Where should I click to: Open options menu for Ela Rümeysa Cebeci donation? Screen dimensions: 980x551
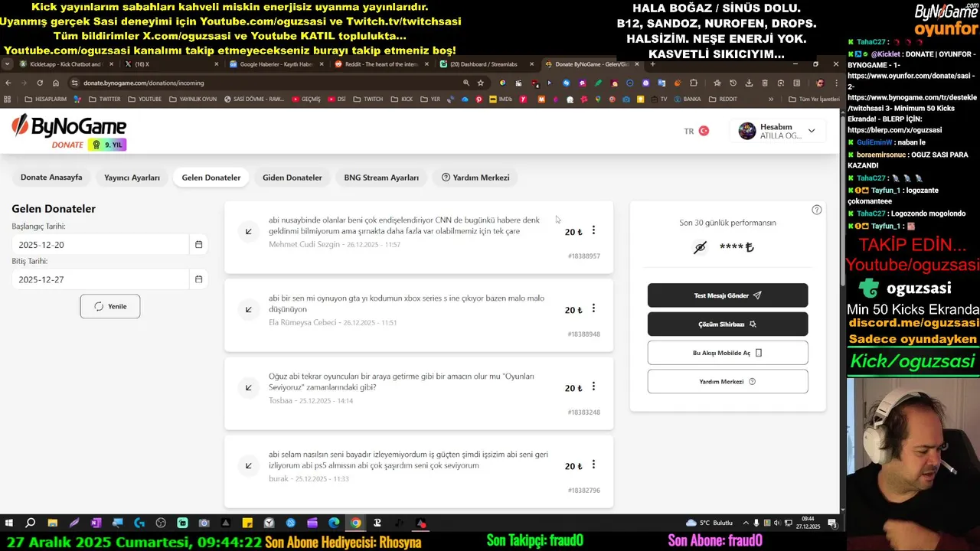(x=593, y=308)
